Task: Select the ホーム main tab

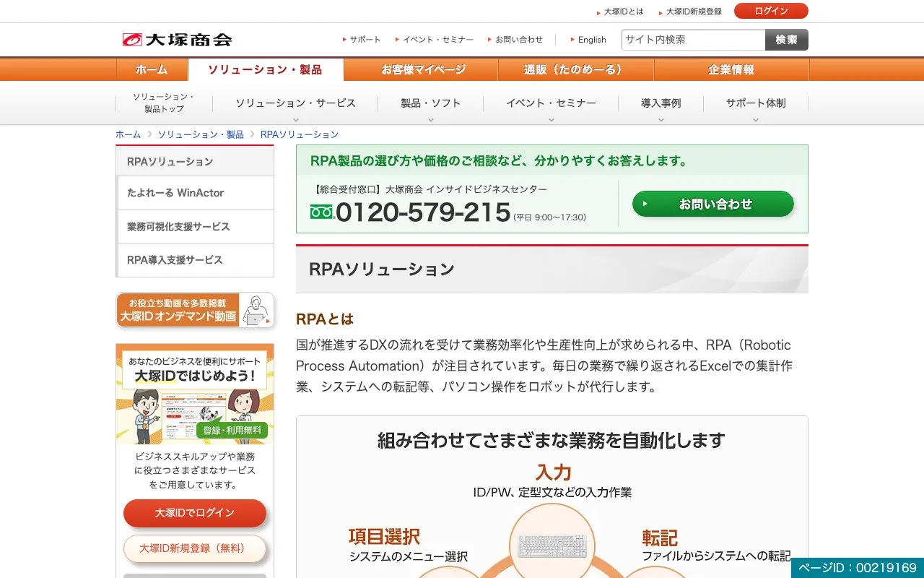Action: [152, 69]
